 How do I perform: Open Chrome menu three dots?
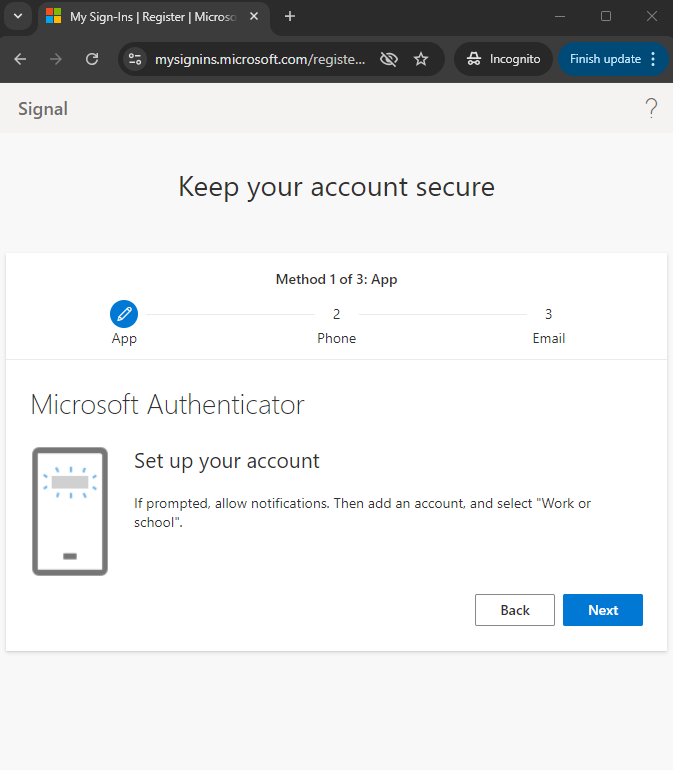click(653, 59)
